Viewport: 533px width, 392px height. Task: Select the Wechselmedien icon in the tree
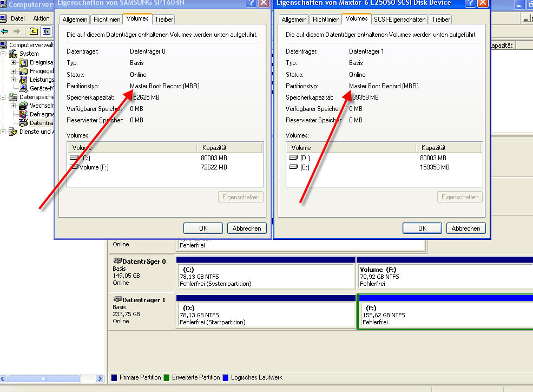click(23, 106)
